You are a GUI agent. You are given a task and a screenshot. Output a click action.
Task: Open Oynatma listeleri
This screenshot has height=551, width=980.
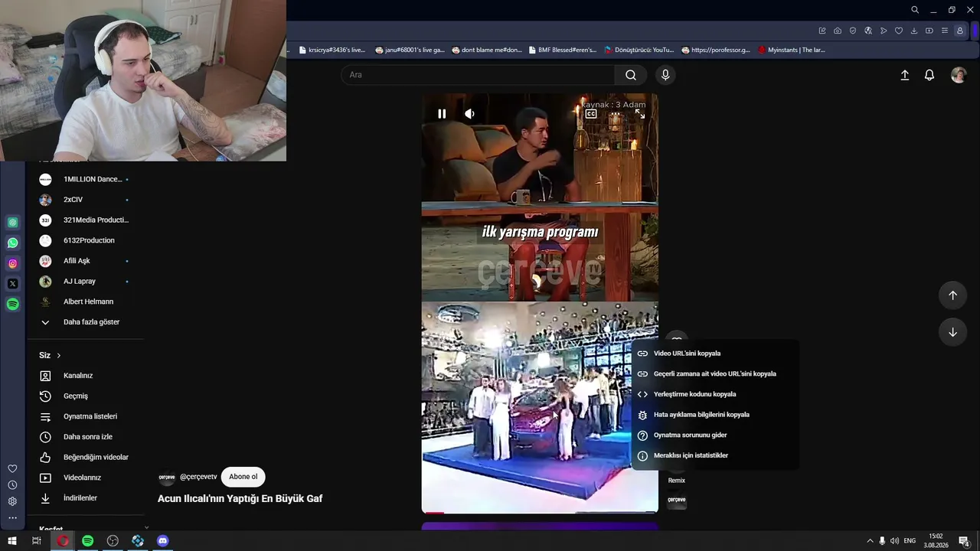(86, 416)
